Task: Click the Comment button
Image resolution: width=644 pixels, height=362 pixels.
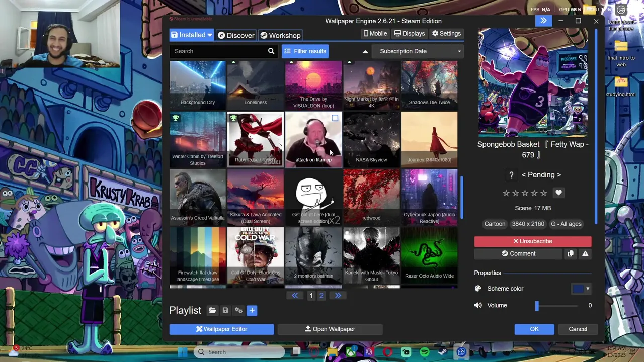Action: [518, 254]
